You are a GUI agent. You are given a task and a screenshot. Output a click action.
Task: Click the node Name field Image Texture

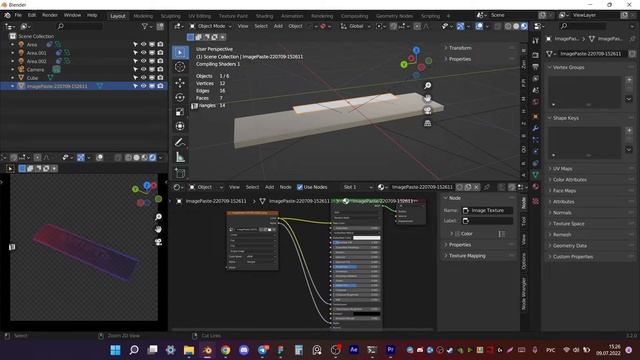(487, 210)
